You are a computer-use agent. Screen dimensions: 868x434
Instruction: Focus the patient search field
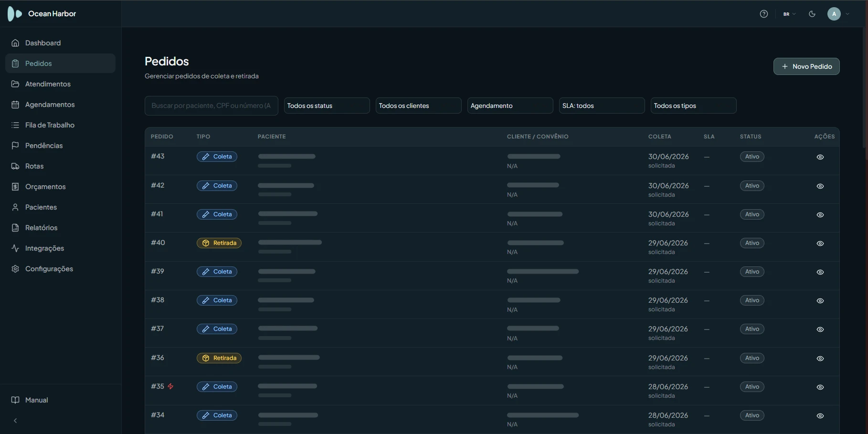[x=212, y=106]
